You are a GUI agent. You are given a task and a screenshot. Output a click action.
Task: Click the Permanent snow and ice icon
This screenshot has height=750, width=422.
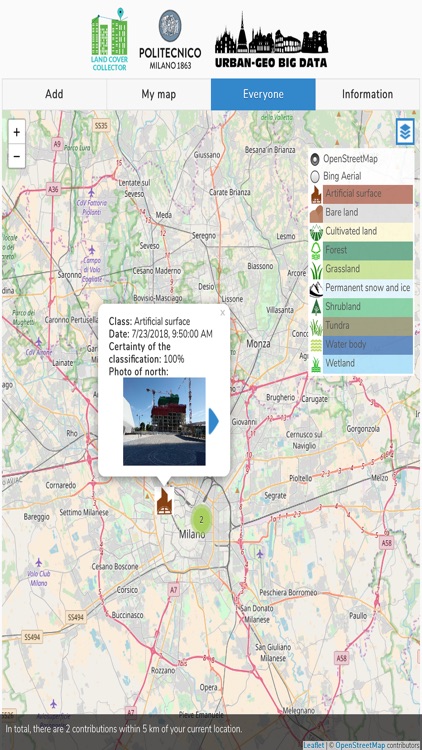point(316,288)
